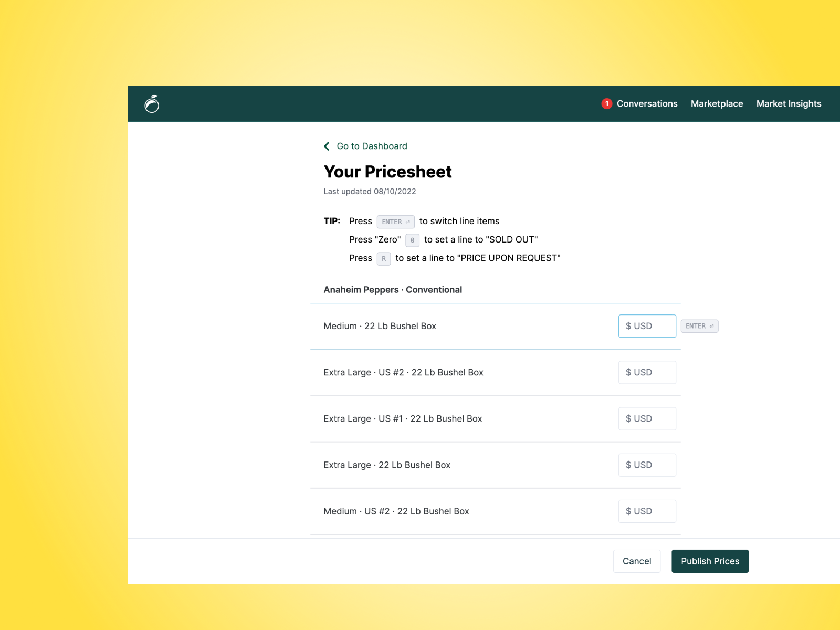Click the price input for Extra Large · US #1

(x=647, y=418)
